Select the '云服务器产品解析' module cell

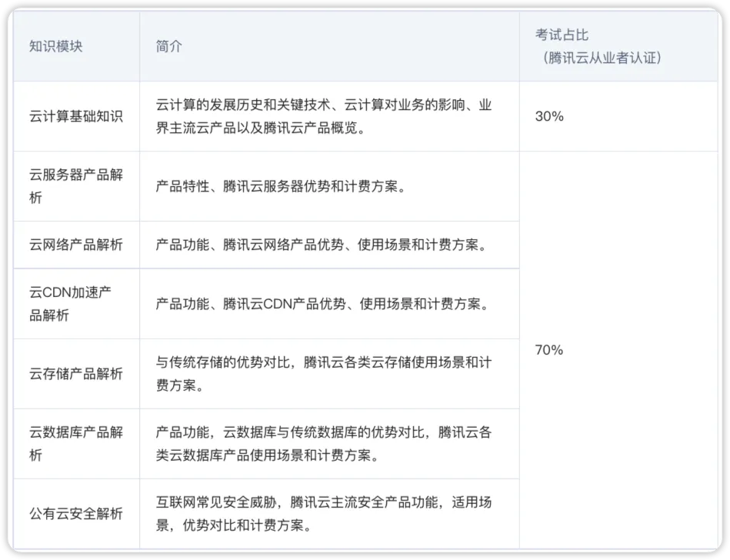76,186
